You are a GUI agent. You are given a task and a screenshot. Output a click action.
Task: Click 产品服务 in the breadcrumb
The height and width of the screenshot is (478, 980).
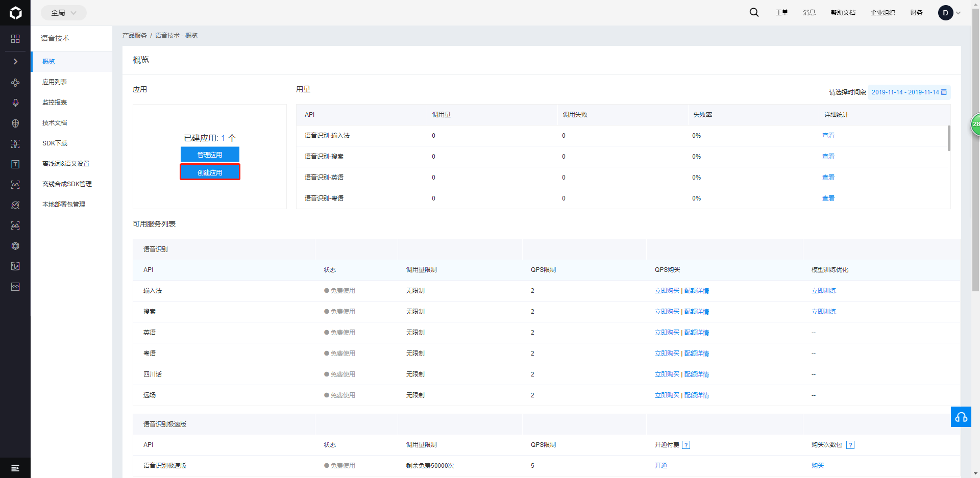pyautogui.click(x=135, y=36)
